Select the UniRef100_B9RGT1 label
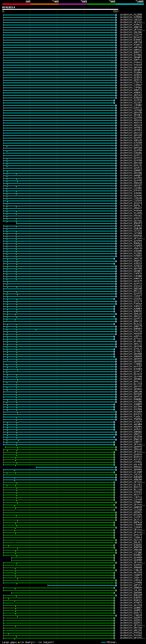The image size is (146, 644). pyautogui.click(x=131, y=53)
